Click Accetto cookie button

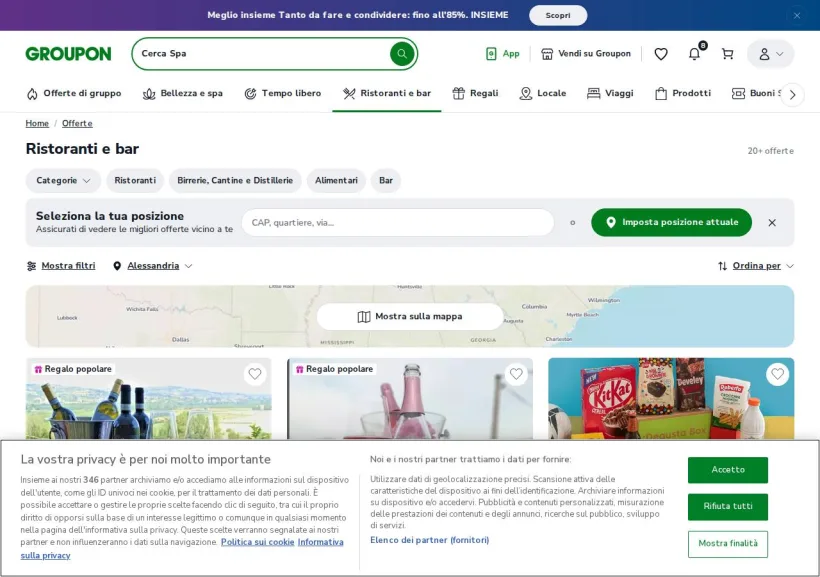point(727,470)
